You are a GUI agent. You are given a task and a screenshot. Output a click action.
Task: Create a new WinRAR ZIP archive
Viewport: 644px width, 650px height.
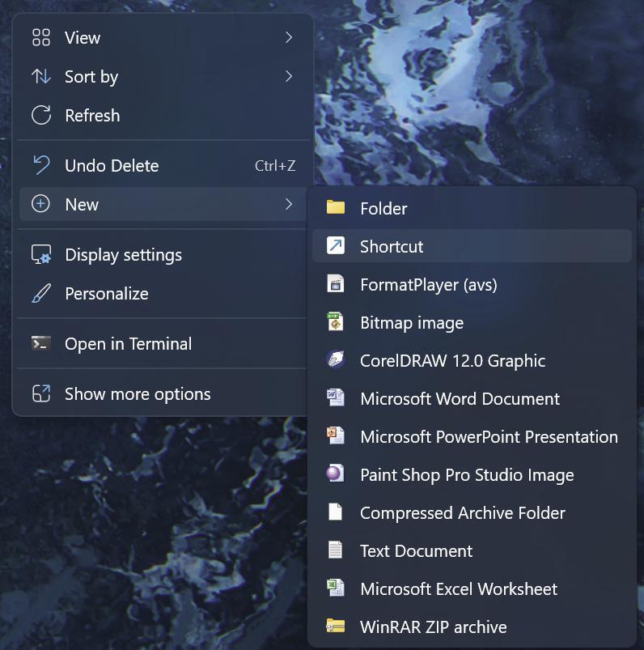pyautogui.click(x=472, y=627)
